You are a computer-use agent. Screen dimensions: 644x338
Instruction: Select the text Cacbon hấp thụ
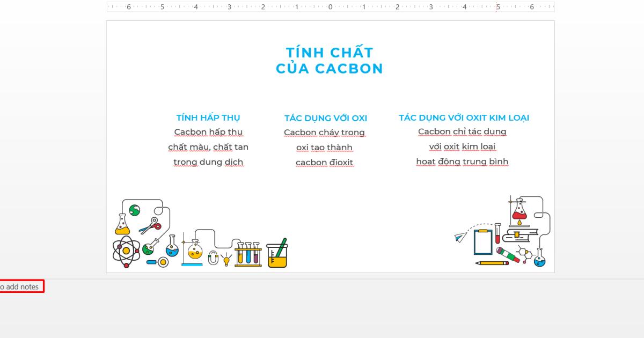coord(208,132)
